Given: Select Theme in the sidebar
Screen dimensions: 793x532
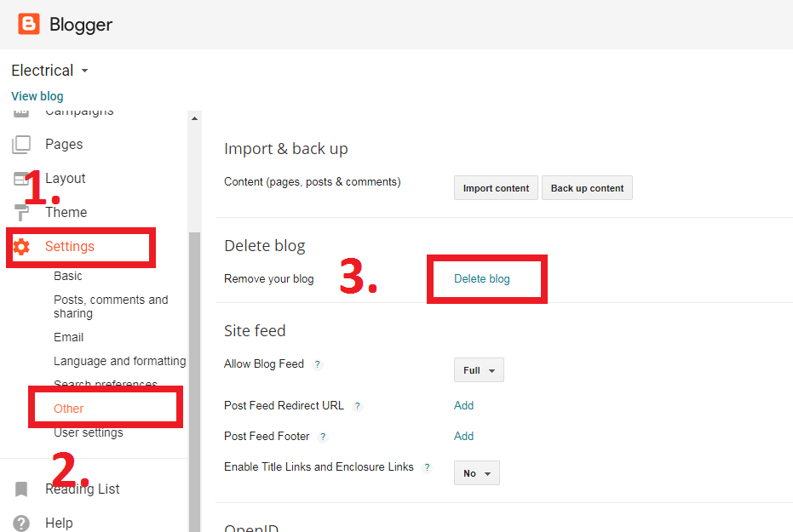Looking at the screenshot, I should 66,212.
